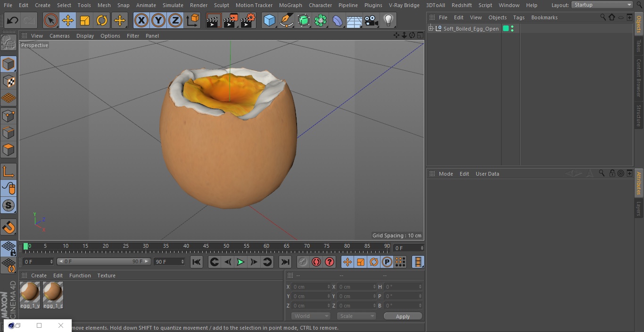Open the Content Browser side tab
This screenshot has width=644, height=332.
coord(639,78)
